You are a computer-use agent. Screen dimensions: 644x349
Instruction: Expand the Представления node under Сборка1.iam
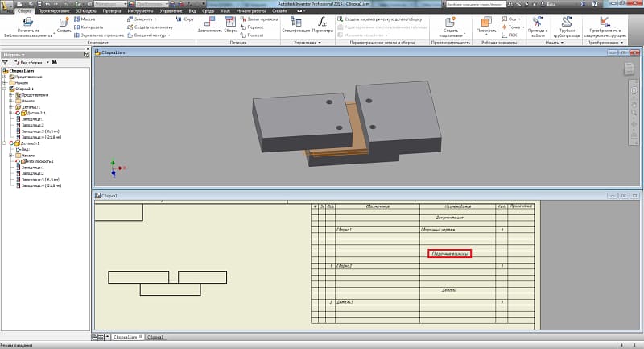[x=5, y=77]
